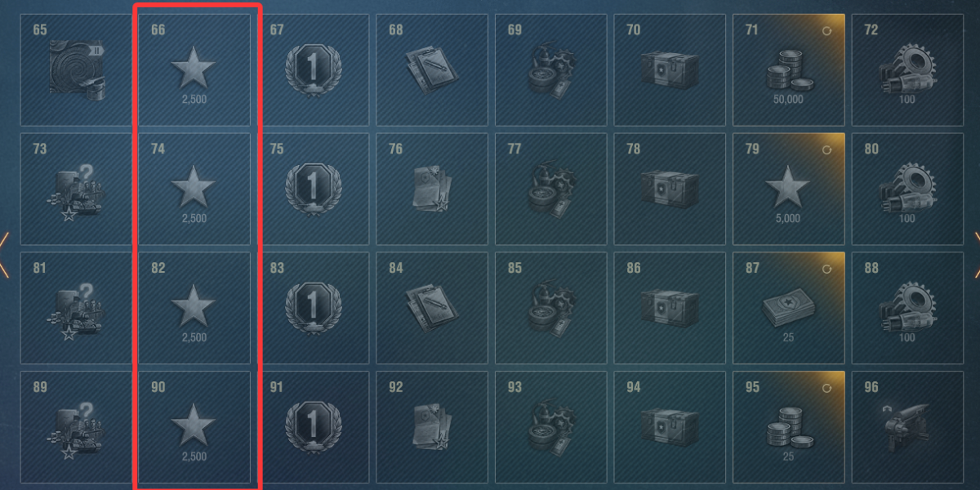980x490 pixels.
Task: Click the rank 1 badge in stage 67
Action: tap(312, 70)
